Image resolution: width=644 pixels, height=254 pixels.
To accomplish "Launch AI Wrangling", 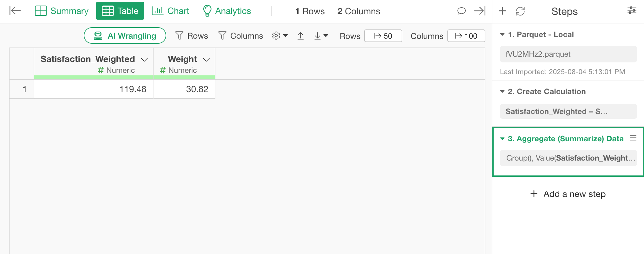I will tap(125, 35).
